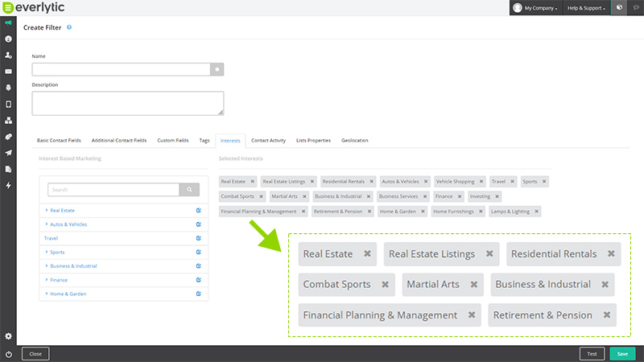The height and width of the screenshot is (362, 644).
Task: Open the dashboard icon in left sidebar
Action: pyautogui.click(x=8, y=39)
